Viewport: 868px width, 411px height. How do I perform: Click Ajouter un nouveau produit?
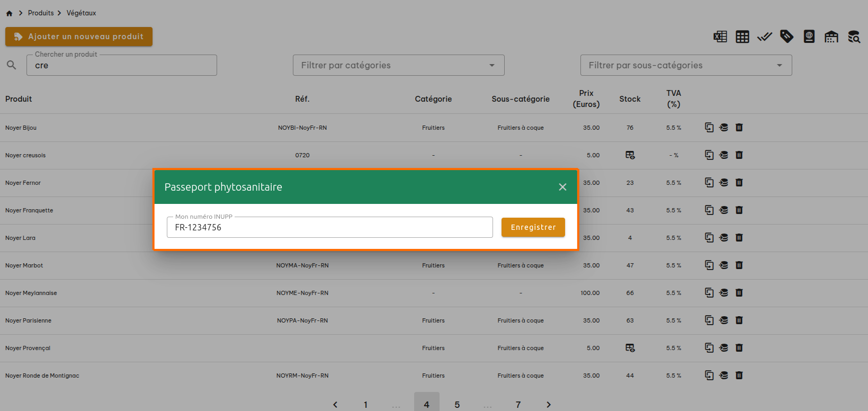(79, 37)
